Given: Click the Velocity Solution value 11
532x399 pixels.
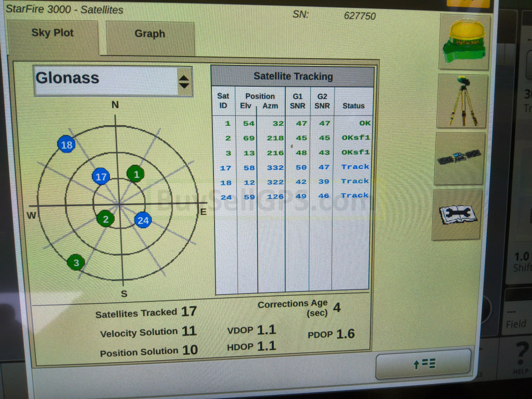Looking at the screenshot, I should click(189, 331).
